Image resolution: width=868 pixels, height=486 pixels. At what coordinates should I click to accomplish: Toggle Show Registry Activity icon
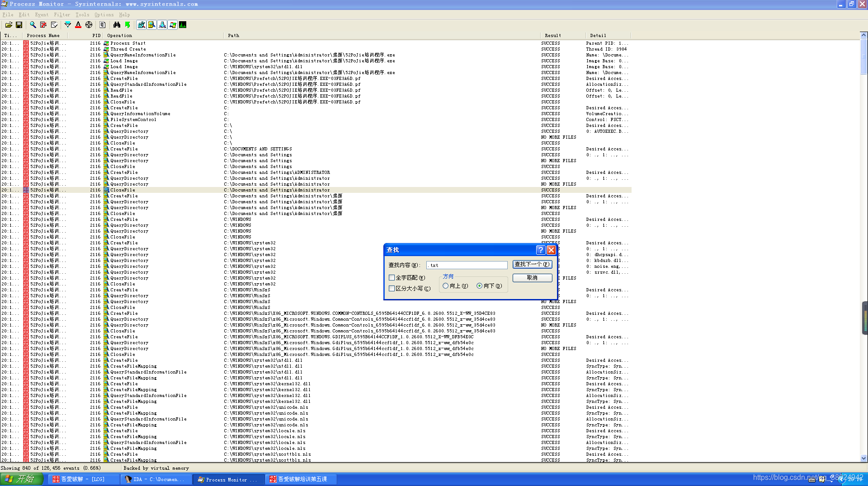(x=142, y=25)
